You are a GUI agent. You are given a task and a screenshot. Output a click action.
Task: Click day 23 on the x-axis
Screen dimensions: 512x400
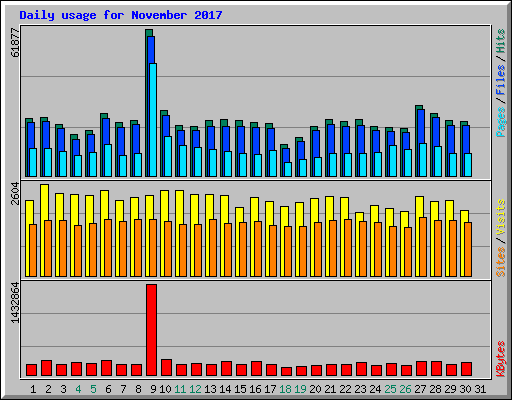pos(360,389)
